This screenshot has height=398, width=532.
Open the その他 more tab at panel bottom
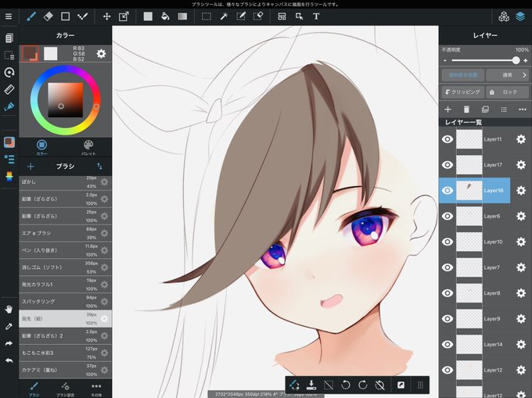[x=96, y=389]
